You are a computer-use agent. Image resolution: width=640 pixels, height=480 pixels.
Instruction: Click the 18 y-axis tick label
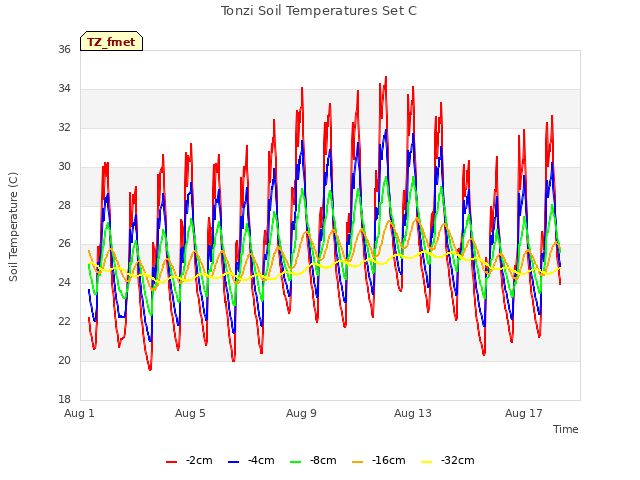point(64,399)
